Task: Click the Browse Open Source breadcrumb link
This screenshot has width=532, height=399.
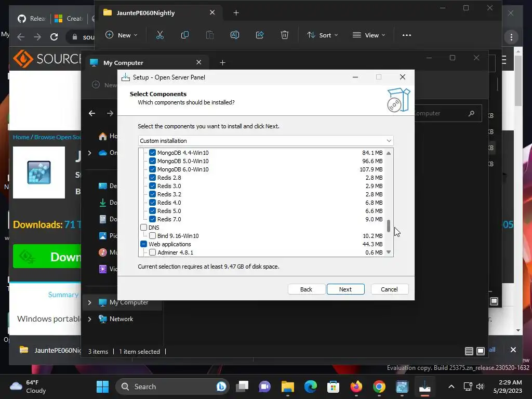Action: pyautogui.click(x=57, y=137)
